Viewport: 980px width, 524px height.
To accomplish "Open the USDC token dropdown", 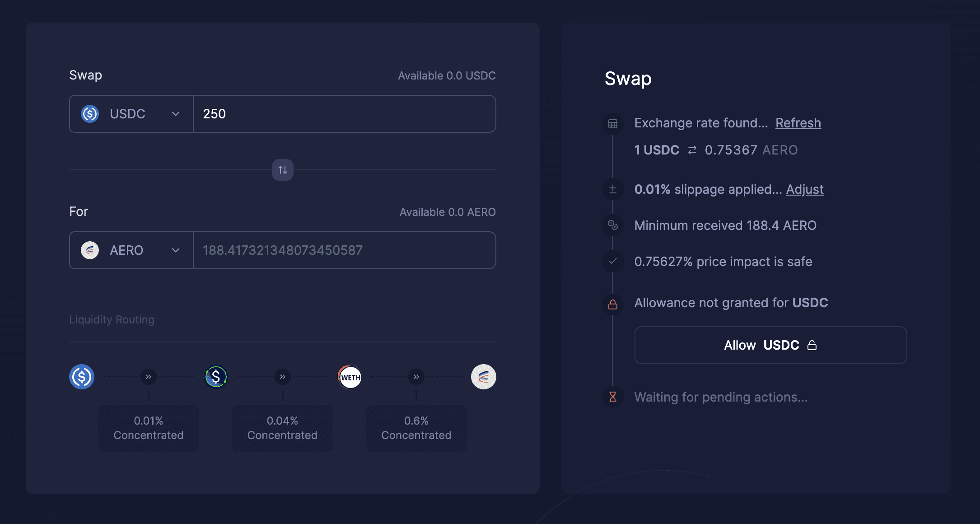I will click(x=131, y=114).
